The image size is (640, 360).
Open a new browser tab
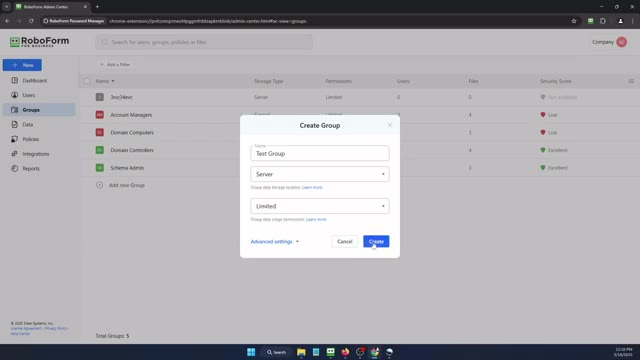coord(97,7)
